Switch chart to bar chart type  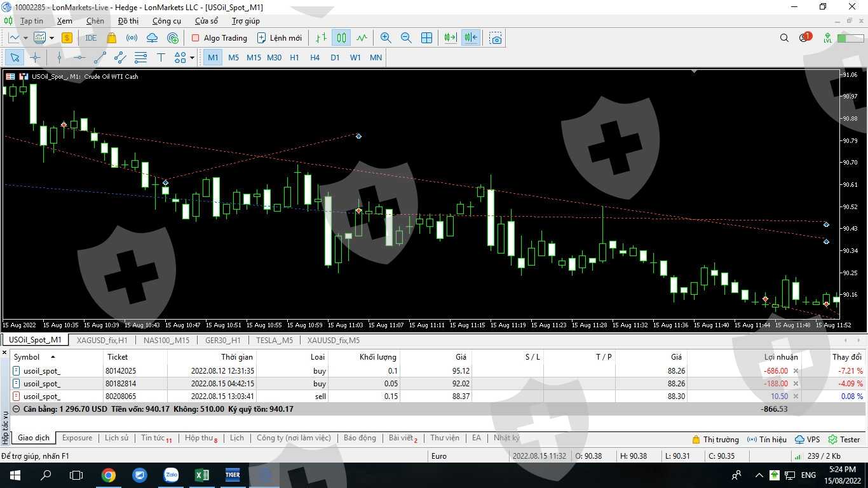click(x=322, y=38)
